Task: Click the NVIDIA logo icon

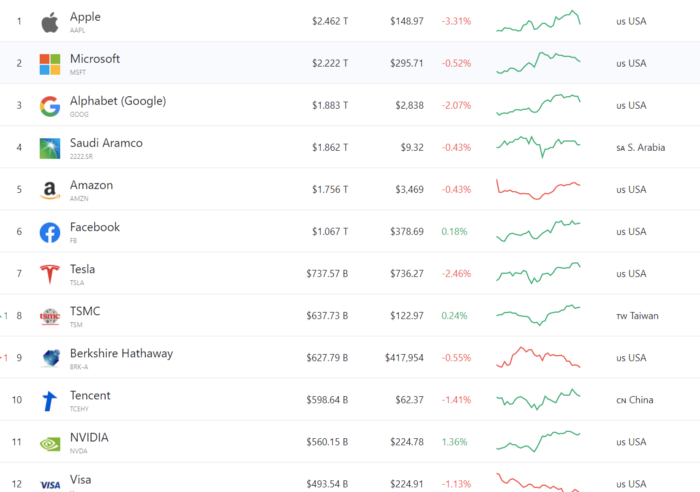Action: (x=50, y=444)
